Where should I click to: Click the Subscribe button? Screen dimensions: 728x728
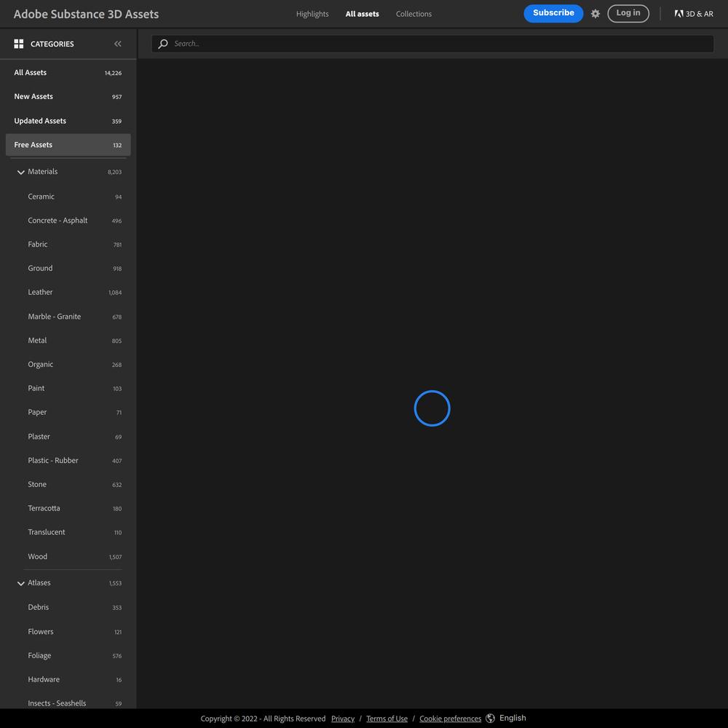click(553, 13)
